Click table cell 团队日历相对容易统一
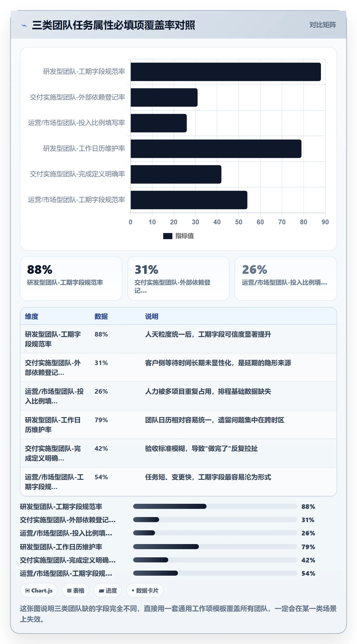Viewport: 357px width, 644px height. tap(215, 420)
